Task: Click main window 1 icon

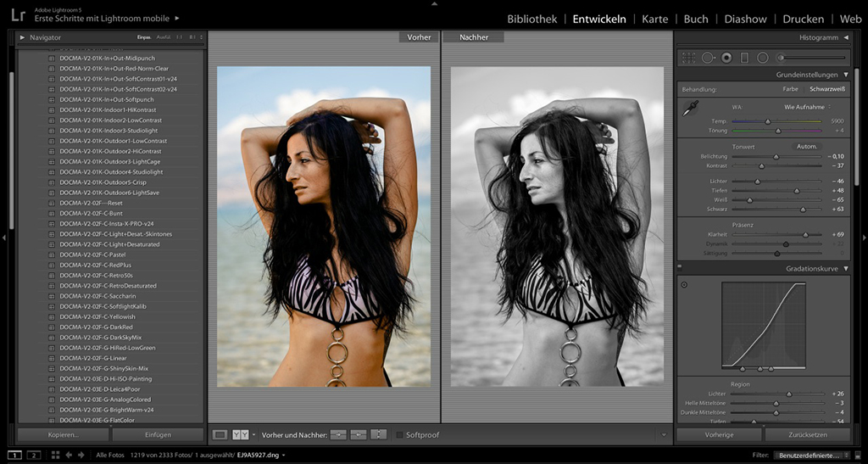Action: pos(15,456)
